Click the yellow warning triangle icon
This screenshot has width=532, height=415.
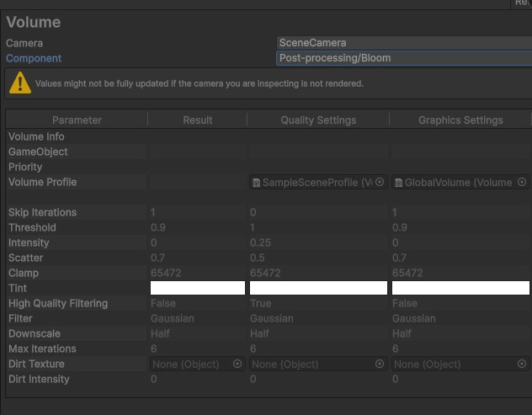tap(20, 82)
